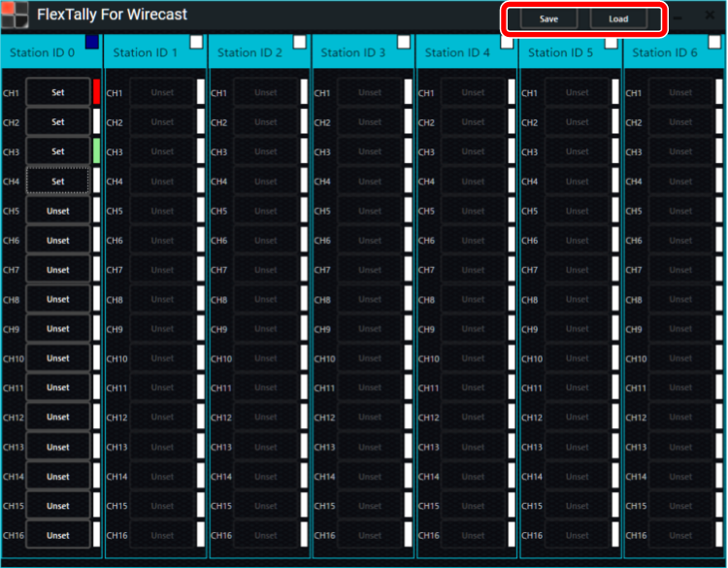Click the Unset button for Station 0 CH5
The height and width of the screenshot is (568, 728).
click(x=58, y=211)
